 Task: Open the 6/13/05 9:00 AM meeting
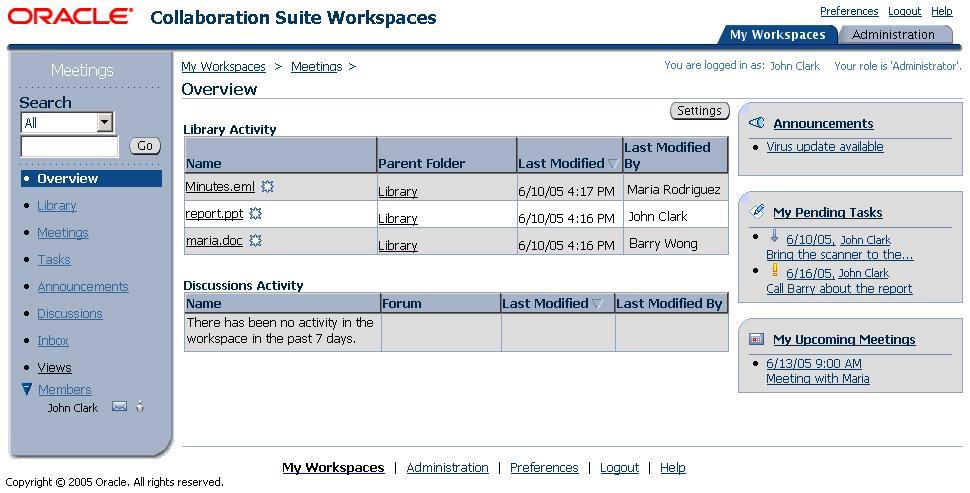tap(814, 364)
